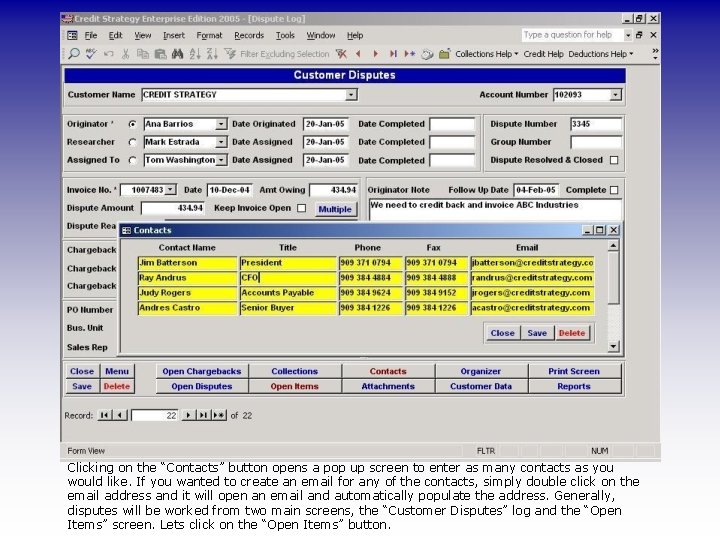720x540 pixels.
Task: Sort descending with the Z-A icon
Action: pyautogui.click(x=212, y=54)
